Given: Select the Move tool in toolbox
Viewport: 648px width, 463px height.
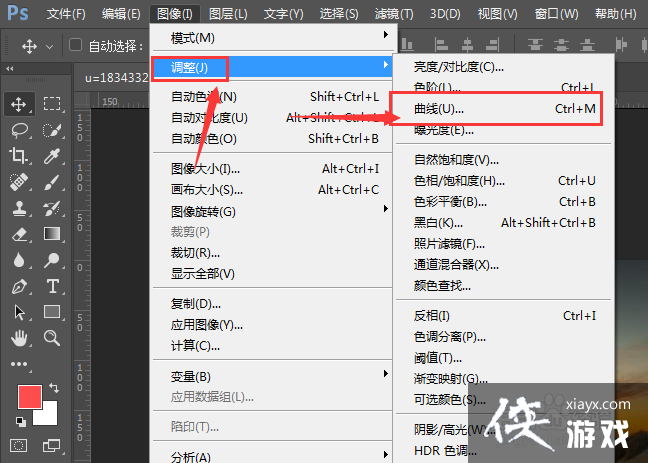Looking at the screenshot, I should pos(19,104).
